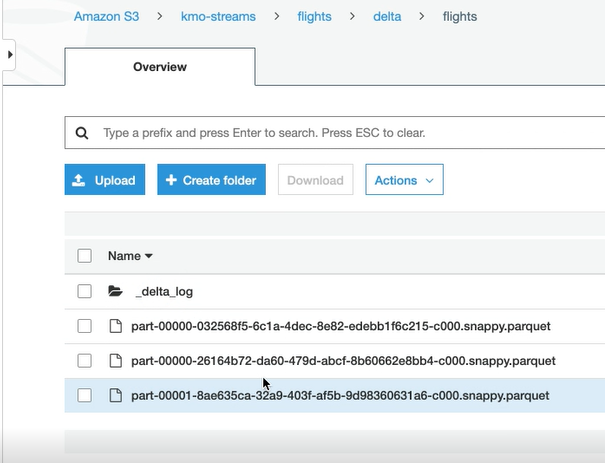Viewport: 605px width, 463px height.
Task: Open the Actions dropdown menu
Action: click(404, 180)
